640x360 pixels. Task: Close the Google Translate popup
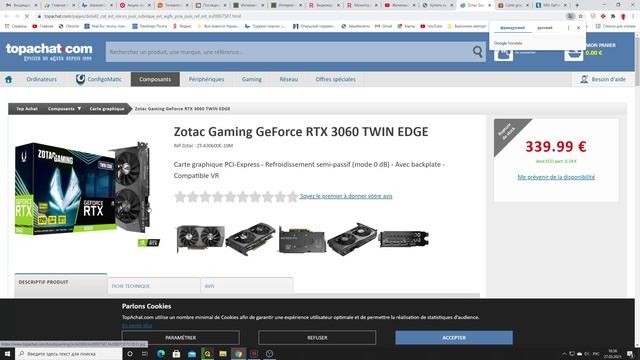(578, 28)
